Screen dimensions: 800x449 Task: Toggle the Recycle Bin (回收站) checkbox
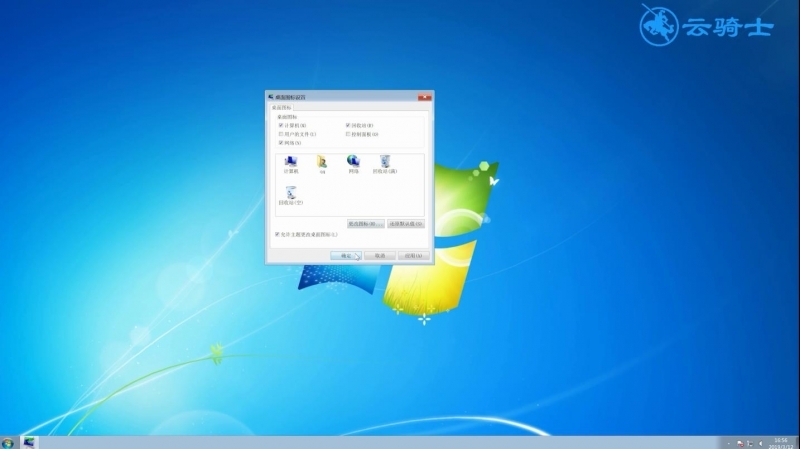pyautogui.click(x=348, y=125)
